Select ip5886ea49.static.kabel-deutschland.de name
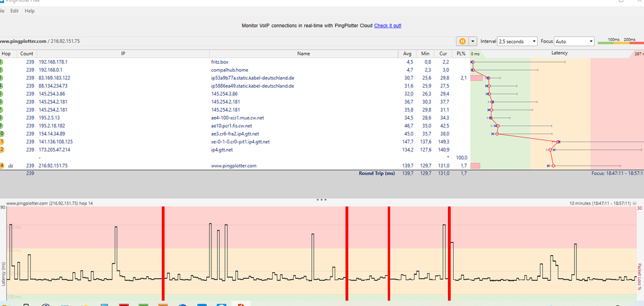This screenshot has height=306, width=644. coord(253,86)
